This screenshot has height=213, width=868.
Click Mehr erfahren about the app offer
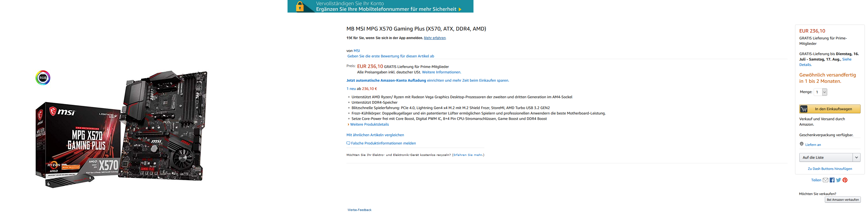pos(435,38)
